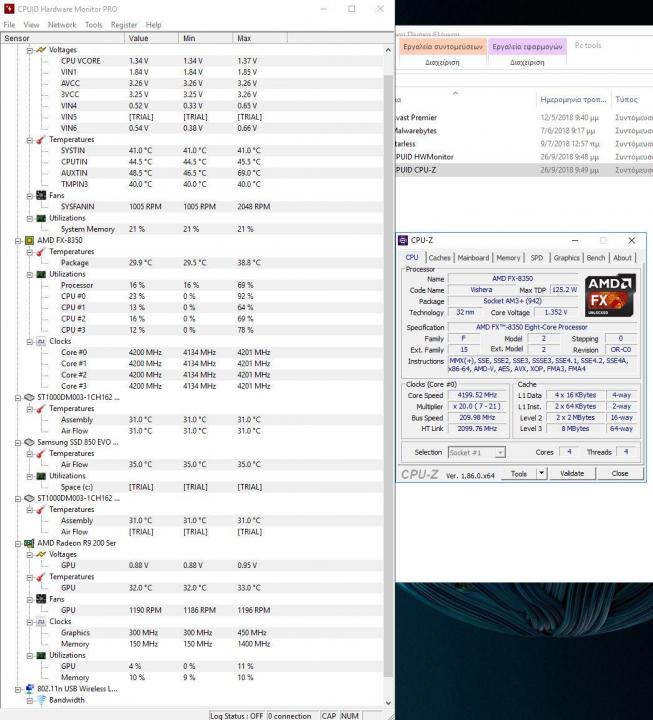Click the Tools button in CPU-Z
The width and height of the screenshot is (653, 720).
519,473
